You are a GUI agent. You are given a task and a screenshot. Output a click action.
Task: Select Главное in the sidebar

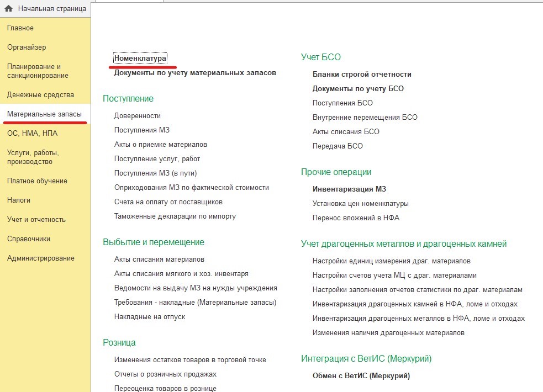pyautogui.click(x=20, y=28)
